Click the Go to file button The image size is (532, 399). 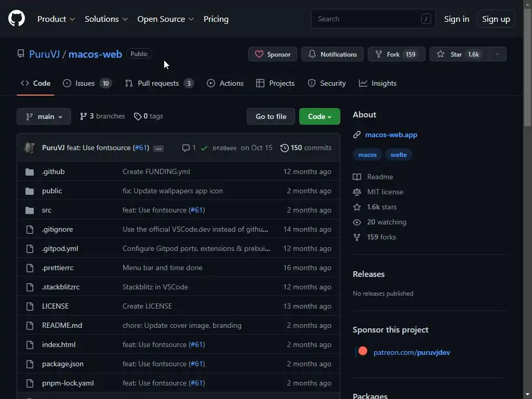point(271,116)
